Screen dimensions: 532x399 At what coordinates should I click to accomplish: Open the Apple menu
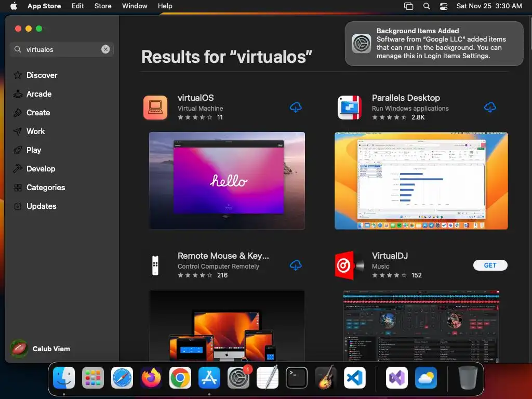pyautogui.click(x=14, y=6)
